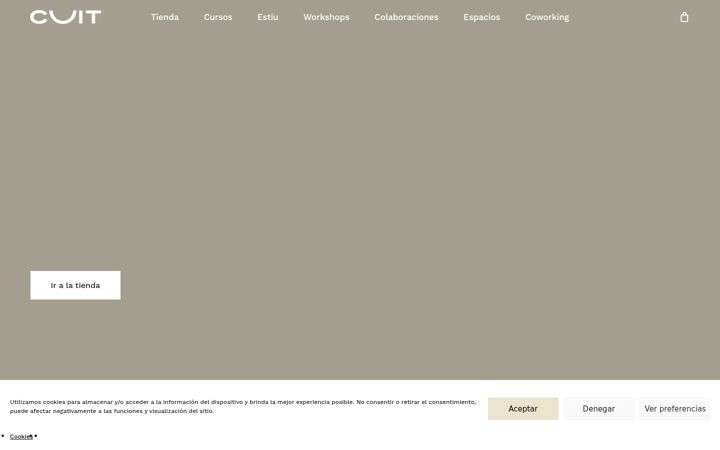Open the Tienda menu item
Screen dimensions: 720x450
(x=165, y=17)
